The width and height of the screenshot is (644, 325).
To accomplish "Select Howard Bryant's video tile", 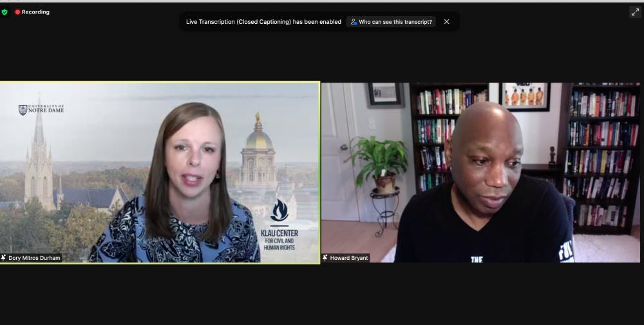I will click(481, 172).
